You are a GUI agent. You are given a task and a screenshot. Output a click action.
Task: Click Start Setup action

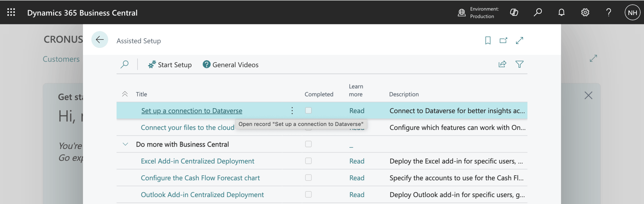(170, 65)
